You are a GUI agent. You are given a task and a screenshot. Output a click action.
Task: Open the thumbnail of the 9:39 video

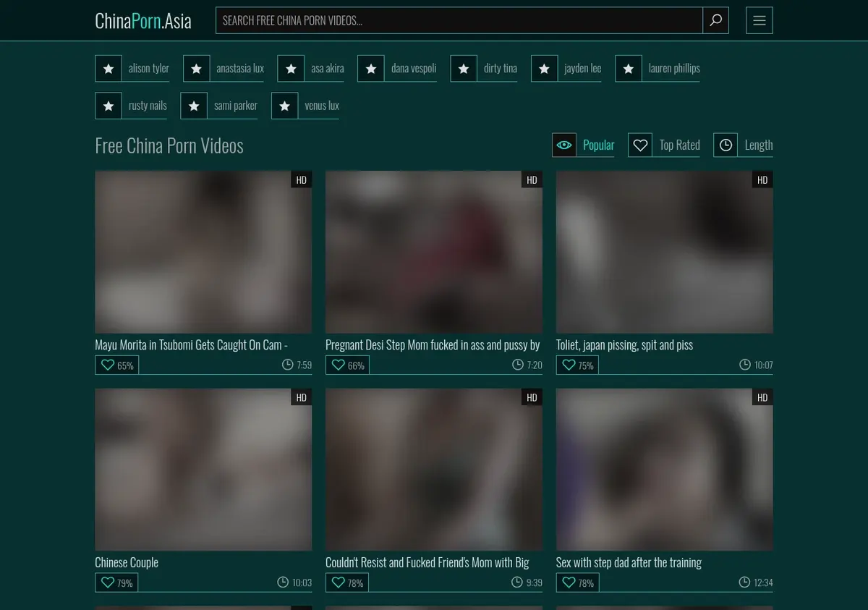click(434, 470)
